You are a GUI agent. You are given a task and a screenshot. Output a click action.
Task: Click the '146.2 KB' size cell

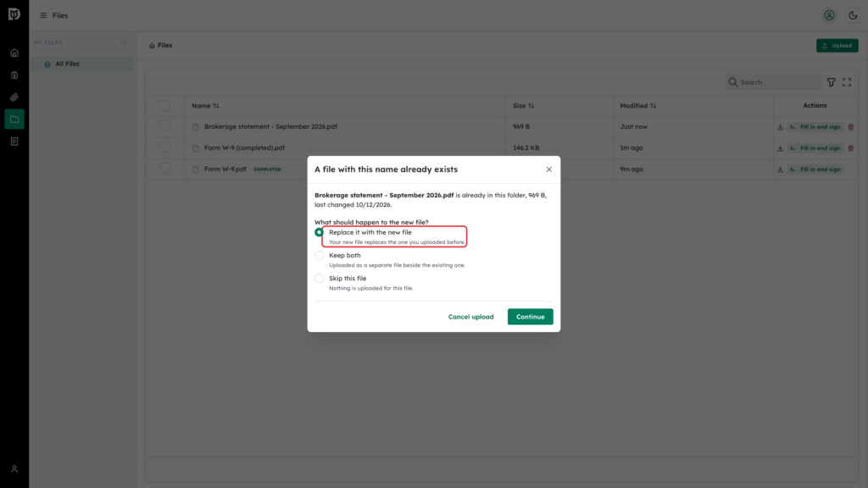pos(526,147)
